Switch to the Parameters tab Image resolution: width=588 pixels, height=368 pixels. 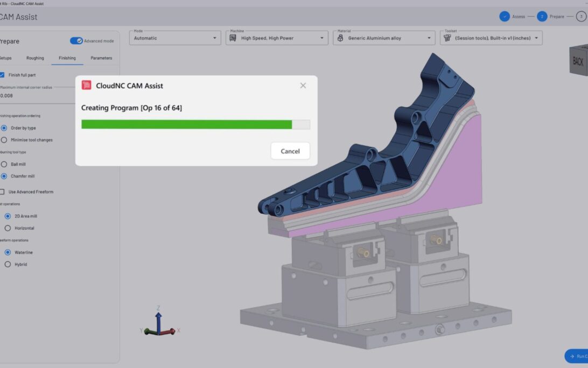click(x=101, y=58)
